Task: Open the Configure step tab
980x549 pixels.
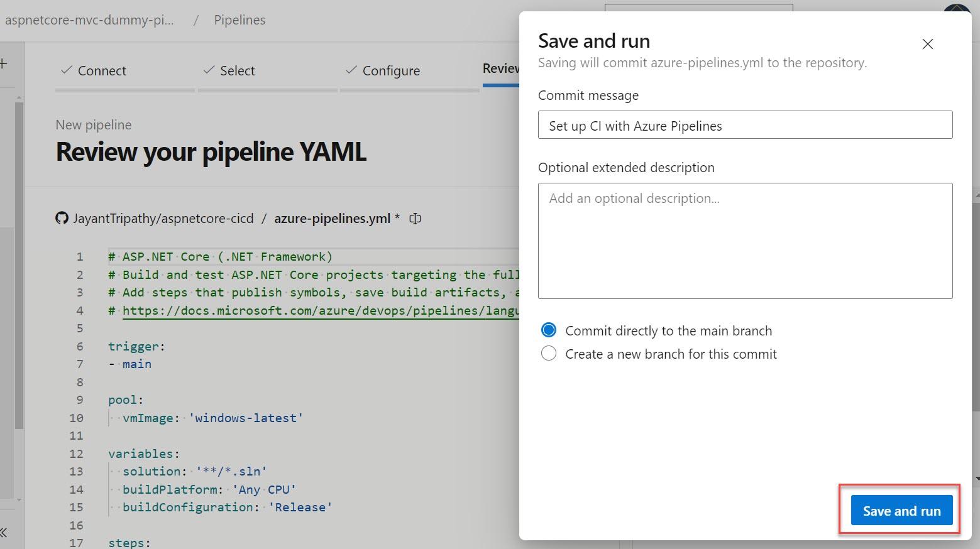Action: pyautogui.click(x=390, y=71)
